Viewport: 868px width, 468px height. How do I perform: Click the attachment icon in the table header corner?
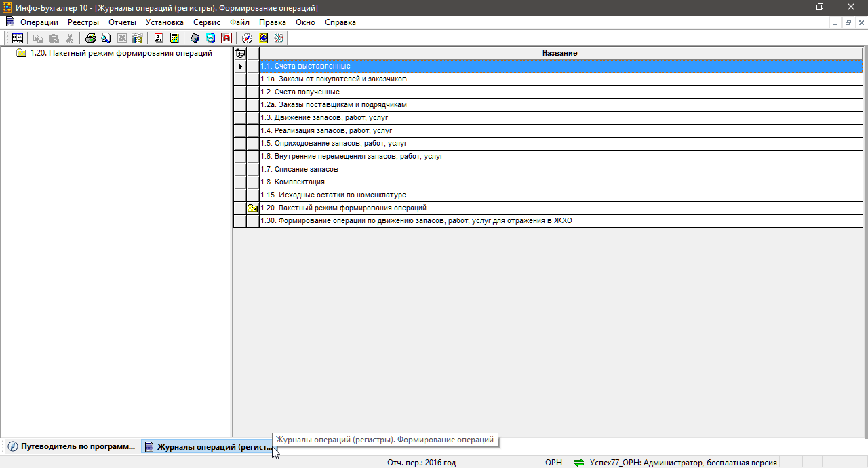(x=239, y=53)
